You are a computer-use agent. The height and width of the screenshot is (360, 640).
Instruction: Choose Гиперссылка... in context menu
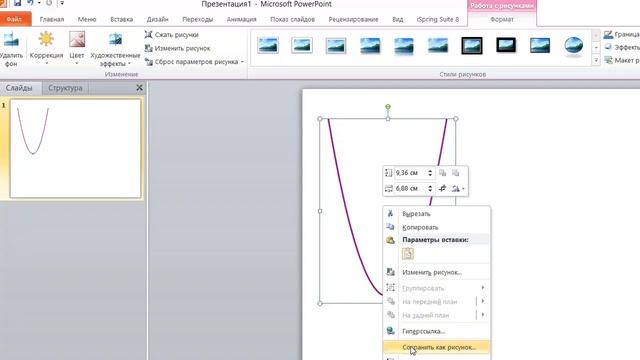(x=437, y=331)
